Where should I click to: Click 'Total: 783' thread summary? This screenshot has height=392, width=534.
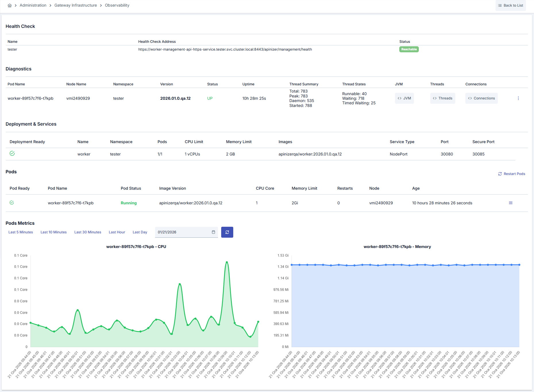pos(298,91)
